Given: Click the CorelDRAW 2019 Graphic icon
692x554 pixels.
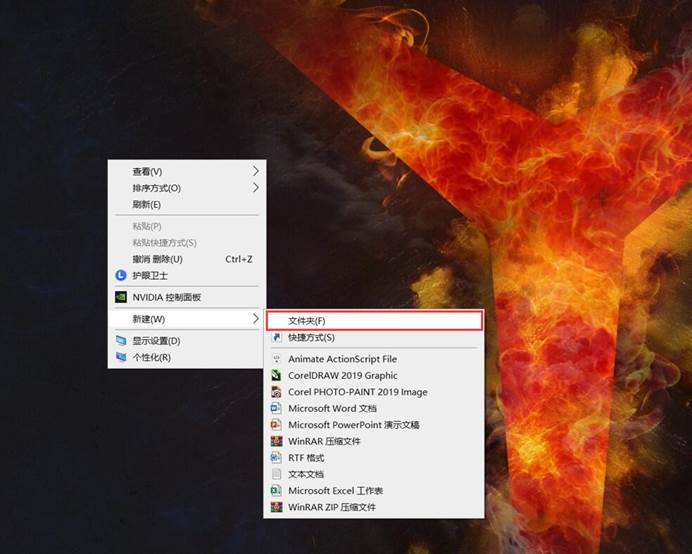Looking at the screenshot, I should (x=277, y=375).
